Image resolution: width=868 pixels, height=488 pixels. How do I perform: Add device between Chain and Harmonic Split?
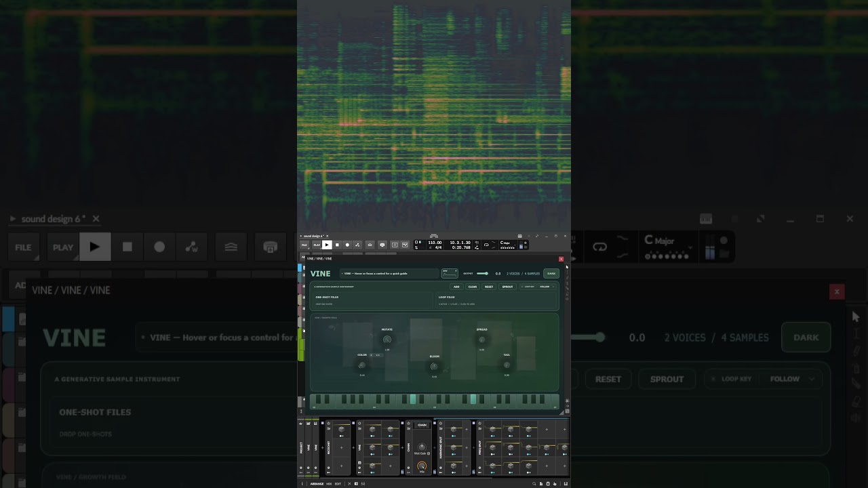click(435, 447)
